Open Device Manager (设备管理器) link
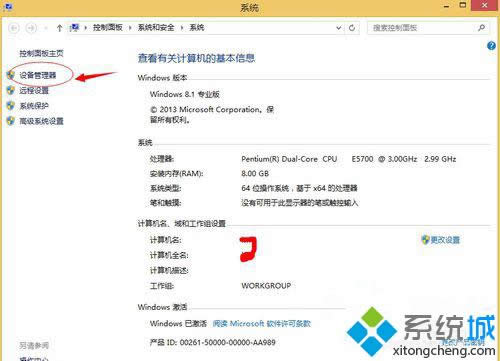Viewport: 500px width, 361px height. pos(38,75)
